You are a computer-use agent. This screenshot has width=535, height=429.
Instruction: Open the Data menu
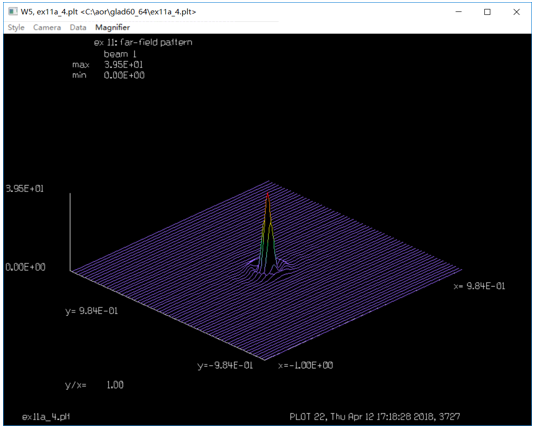(78, 28)
